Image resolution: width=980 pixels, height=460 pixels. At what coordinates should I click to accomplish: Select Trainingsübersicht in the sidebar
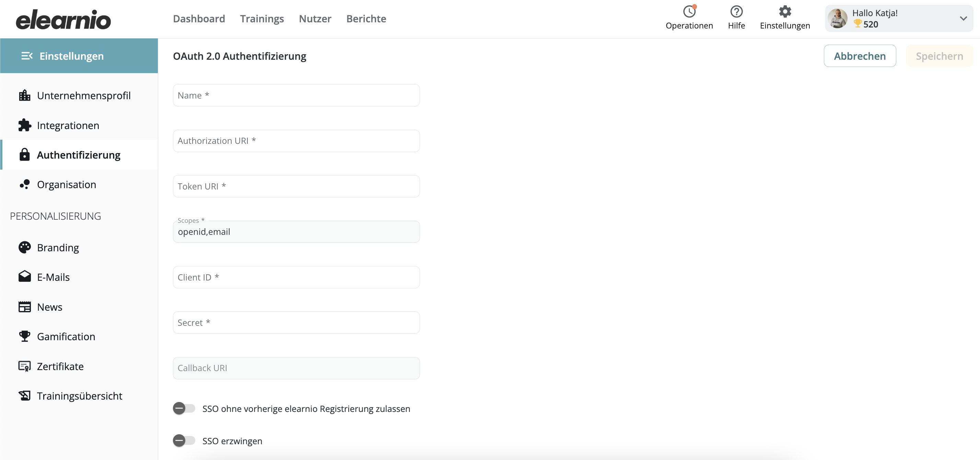(x=79, y=396)
